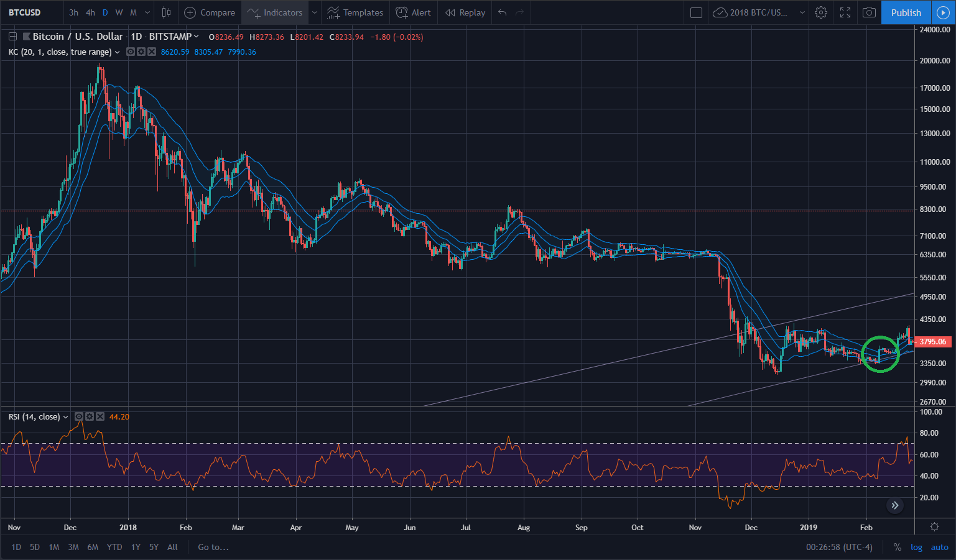Image resolution: width=956 pixels, height=560 pixels.
Task: Set date range to 1M
Action: pyautogui.click(x=54, y=547)
